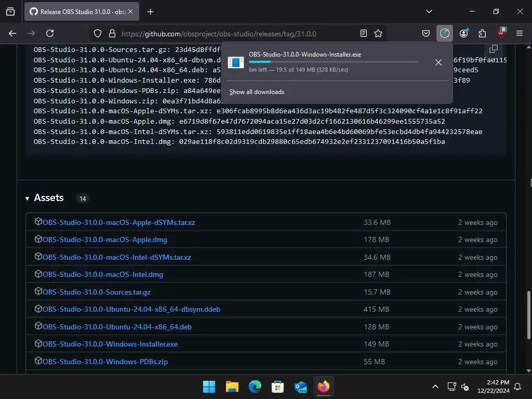This screenshot has height=399, width=532.
Task: Open Outlook from taskbar
Action: point(301,387)
